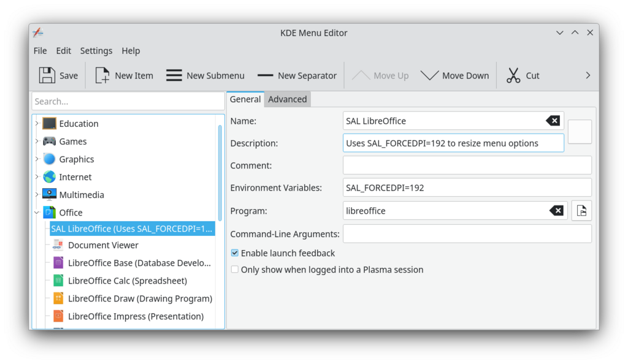This screenshot has width=628, height=364.
Task: Click the KDE Menu Editor title bar app icon
Action: [x=38, y=32]
